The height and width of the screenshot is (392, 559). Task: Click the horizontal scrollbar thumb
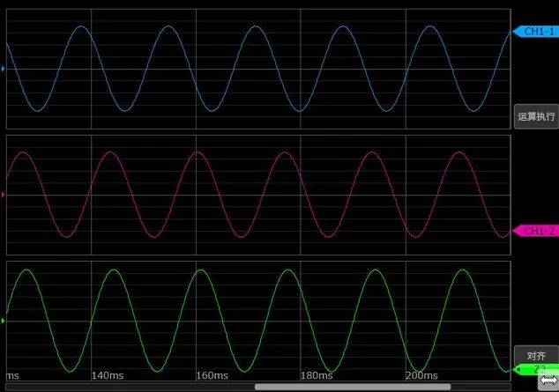tap(352, 387)
